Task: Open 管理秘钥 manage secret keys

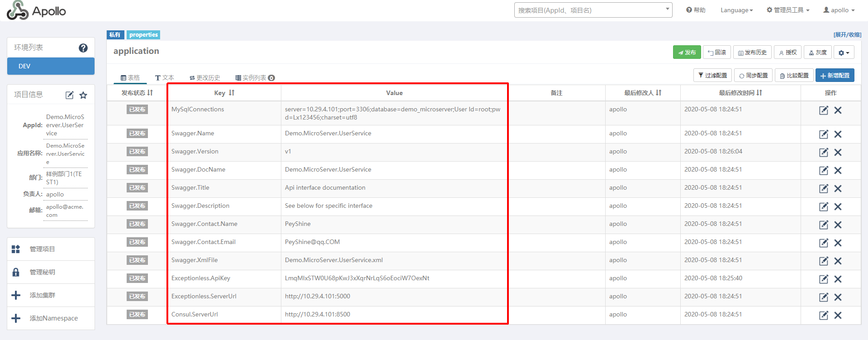Action: [x=51, y=272]
